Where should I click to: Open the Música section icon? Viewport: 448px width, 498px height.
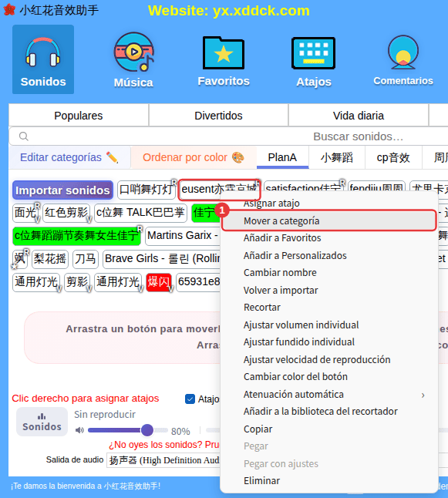pyautogui.click(x=133, y=59)
